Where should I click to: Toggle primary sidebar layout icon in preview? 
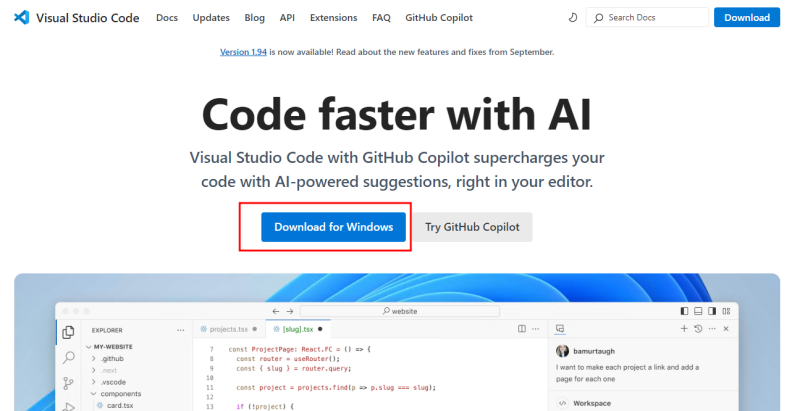pyautogui.click(x=685, y=311)
